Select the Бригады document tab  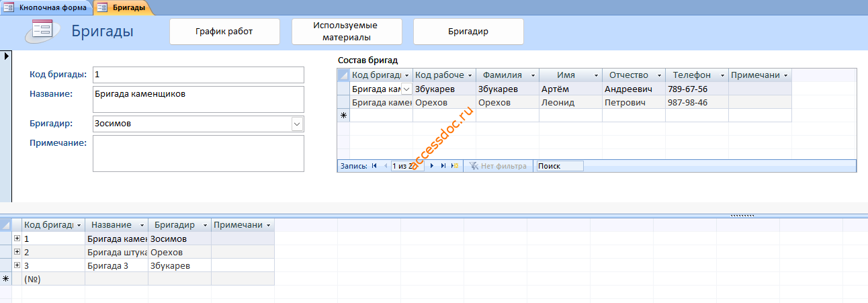(x=123, y=7)
